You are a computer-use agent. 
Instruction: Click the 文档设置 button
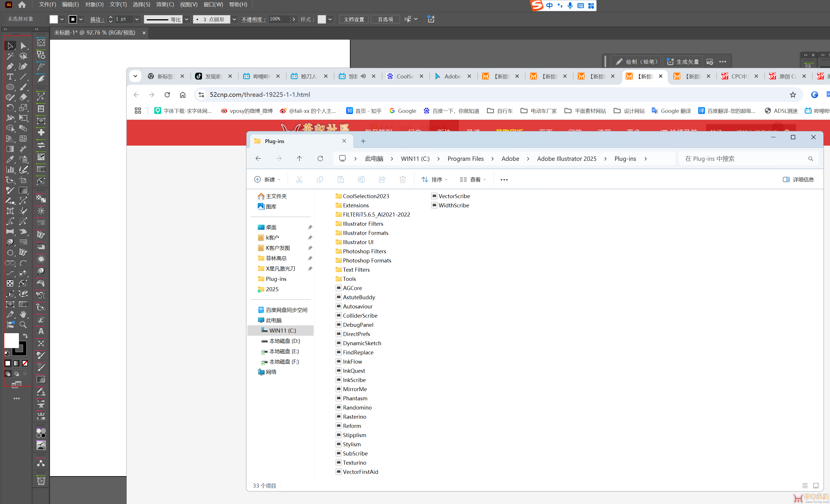(354, 19)
